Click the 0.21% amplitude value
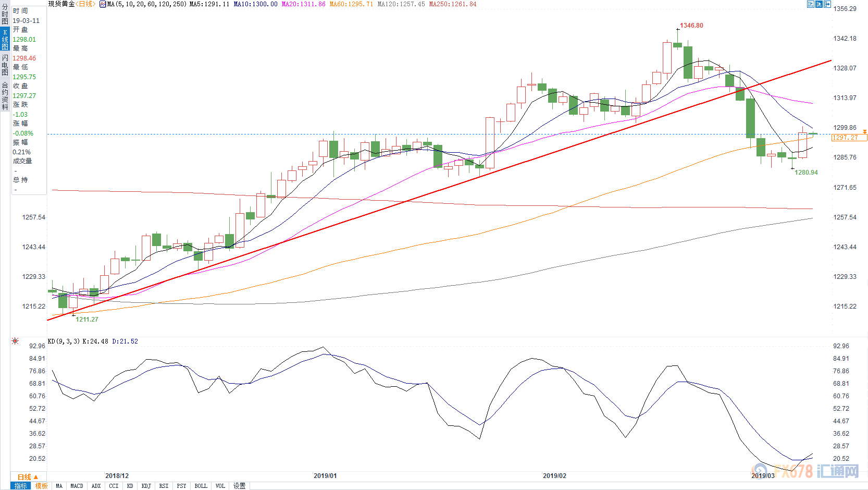The height and width of the screenshot is (490, 868). pyautogui.click(x=22, y=152)
